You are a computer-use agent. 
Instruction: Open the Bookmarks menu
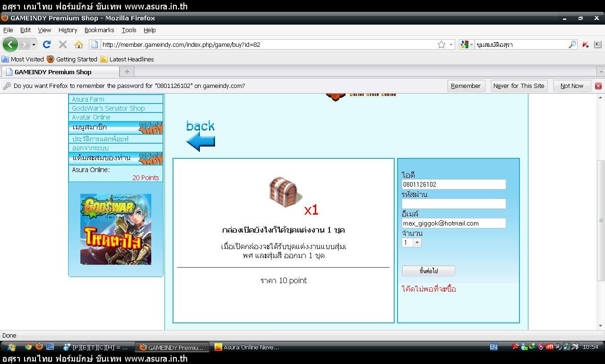tap(99, 30)
